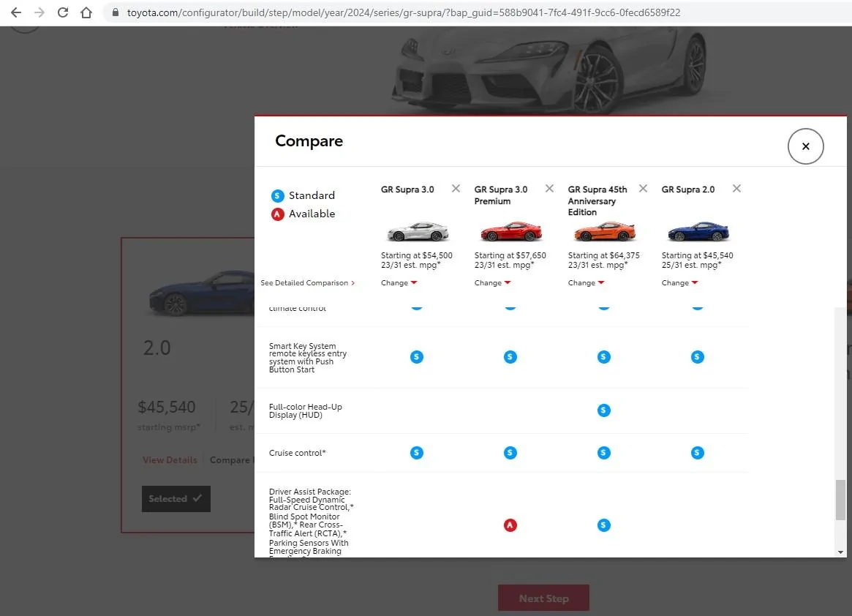
Task: Click the compare list scrollbar thumb
Action: [840, 500]
